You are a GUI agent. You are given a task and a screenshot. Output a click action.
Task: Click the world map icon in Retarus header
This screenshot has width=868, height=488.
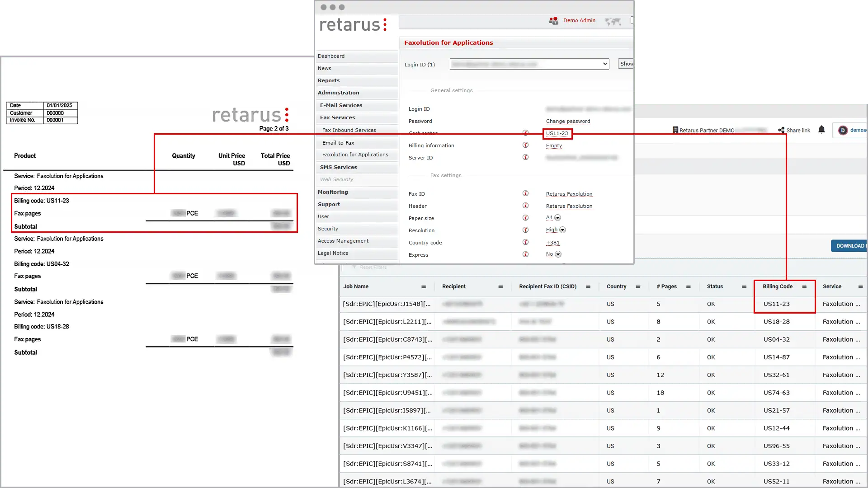(x=613, y=21)
